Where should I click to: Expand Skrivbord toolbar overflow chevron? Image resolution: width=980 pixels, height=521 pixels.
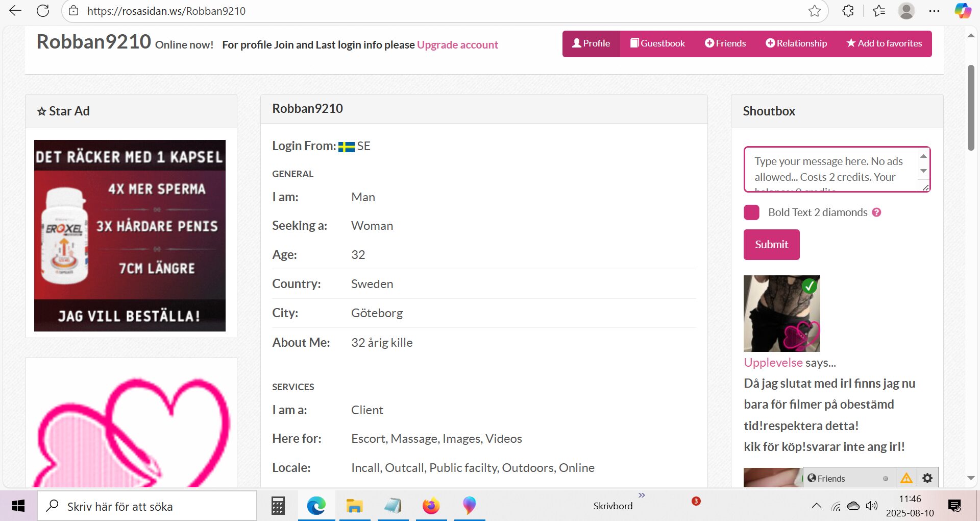click(642, 495)
